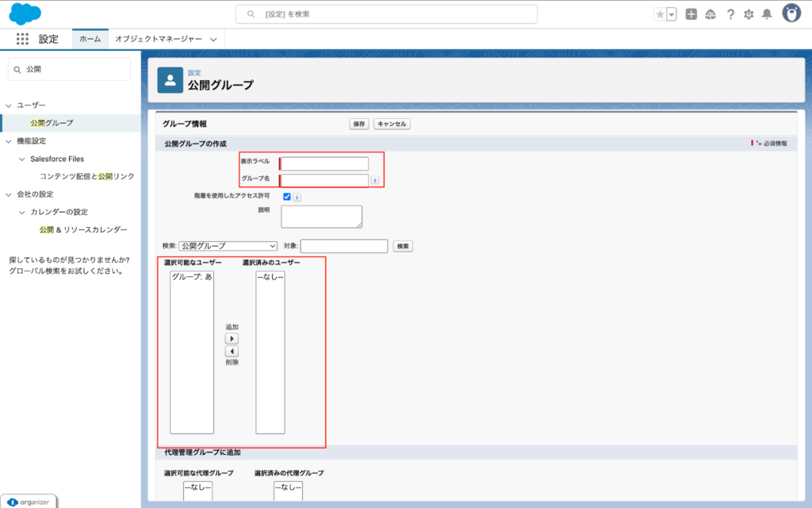Image resolution: width=812 pixels, height=508 pixels.
Task: Click the 追加 arrow to add selected user
Action: [230, 340]
